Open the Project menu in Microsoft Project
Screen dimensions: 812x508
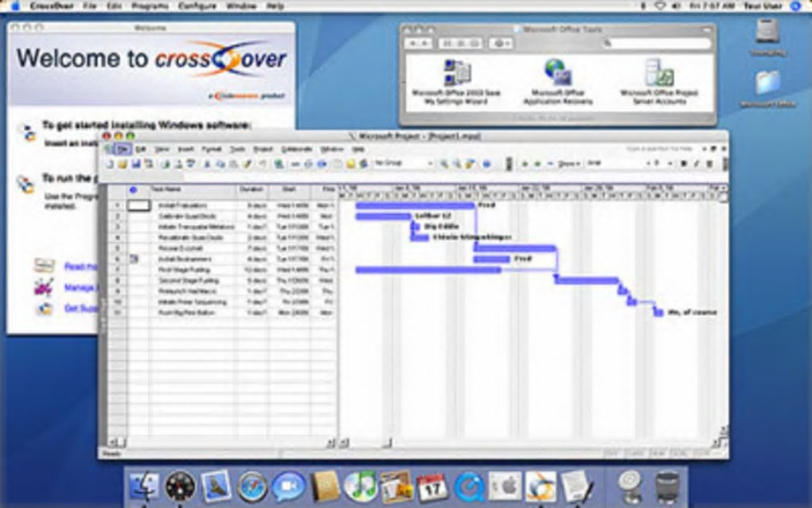click(263, 149)
